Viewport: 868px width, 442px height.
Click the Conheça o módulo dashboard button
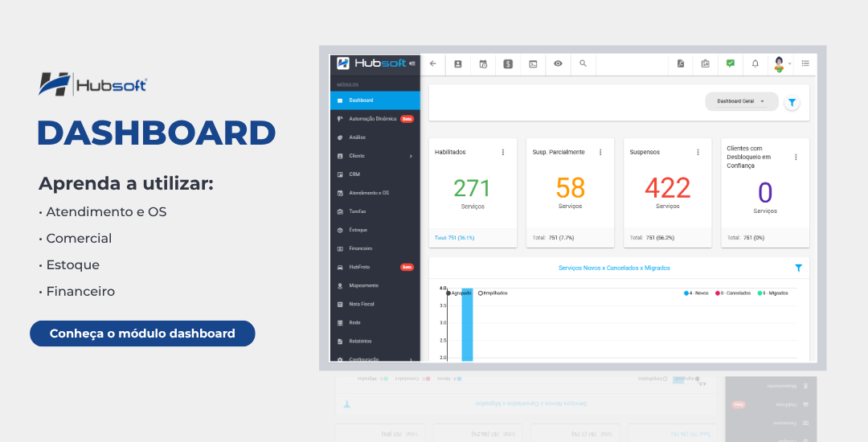(142, 334)
